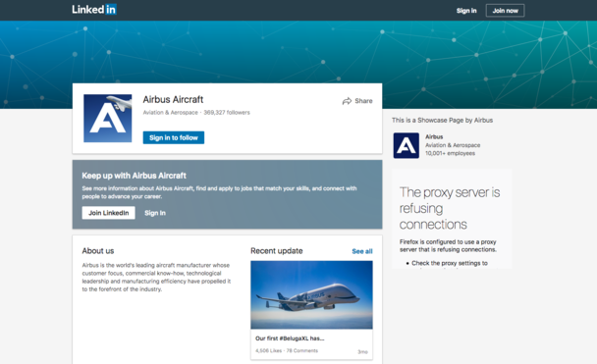Click the LinkedIn logo in header
Screen dimensions: 597x364
click(94, 10)
